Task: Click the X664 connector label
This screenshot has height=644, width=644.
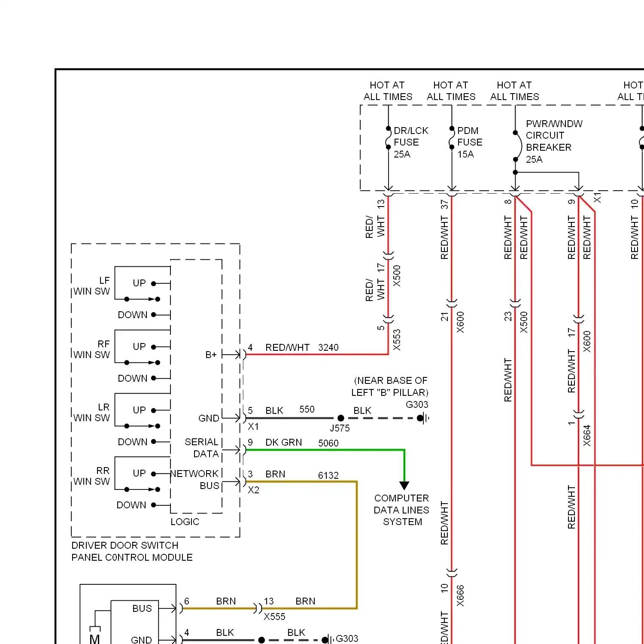Action: [x=587, y=435]
